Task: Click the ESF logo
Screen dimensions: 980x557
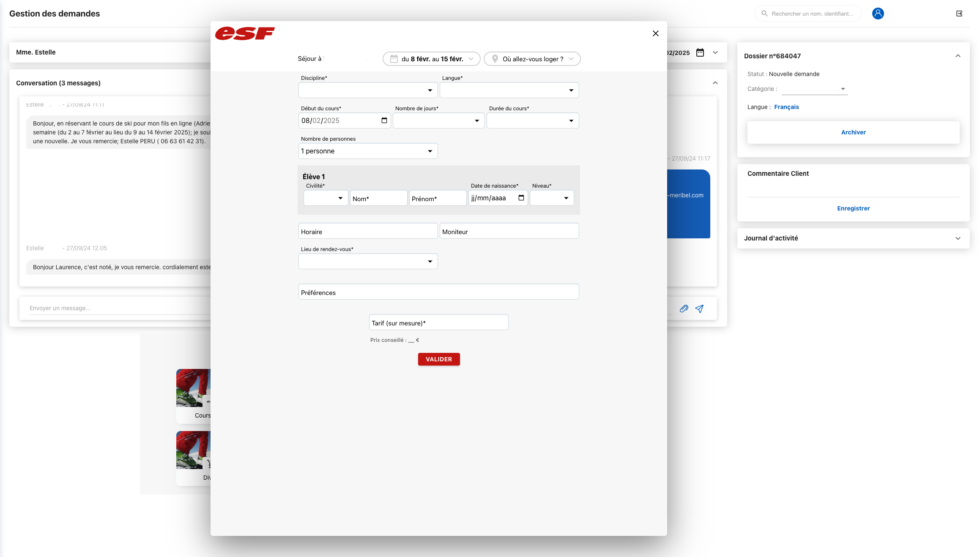Action: (245, 33)
